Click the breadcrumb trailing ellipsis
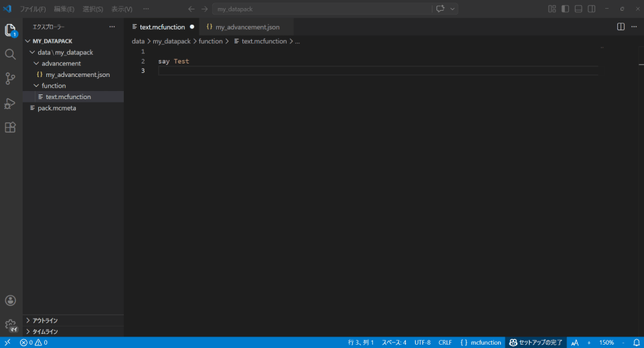The width and height of the screenshot is (644, 348). [297, 41]
